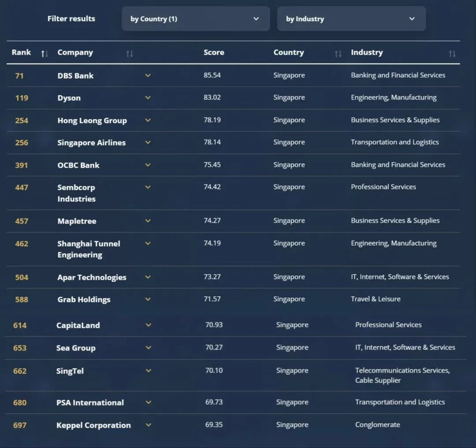Viewport: 476px width, 448px height.
Task: Click the Filter results label
Action: coord(71,19)
